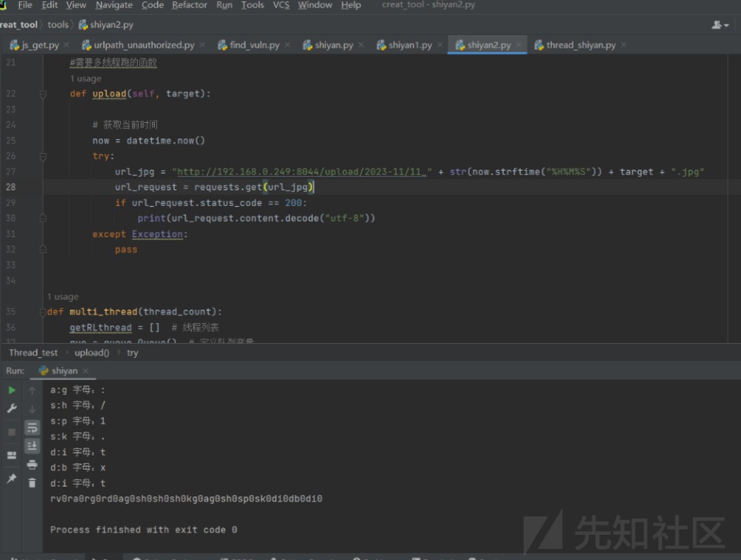741x560 pixels.
Task: Clear console output with trash icon
Action: pos(32,483)
